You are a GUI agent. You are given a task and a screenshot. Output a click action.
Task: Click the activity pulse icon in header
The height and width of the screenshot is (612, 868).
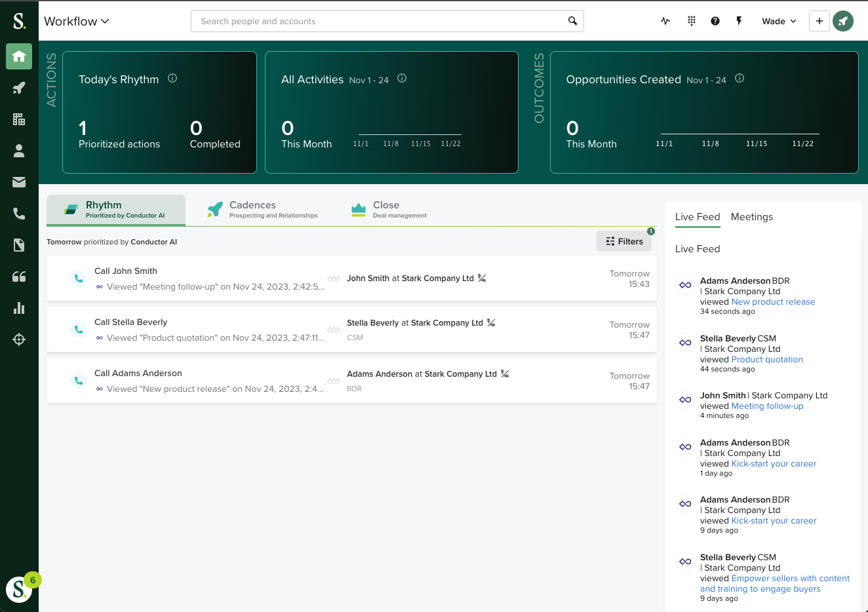pyautogui.click(x=665, y=21)
